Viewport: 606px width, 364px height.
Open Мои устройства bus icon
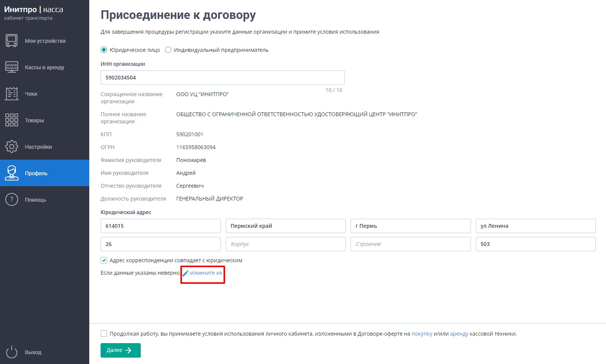tap(12, 40)
